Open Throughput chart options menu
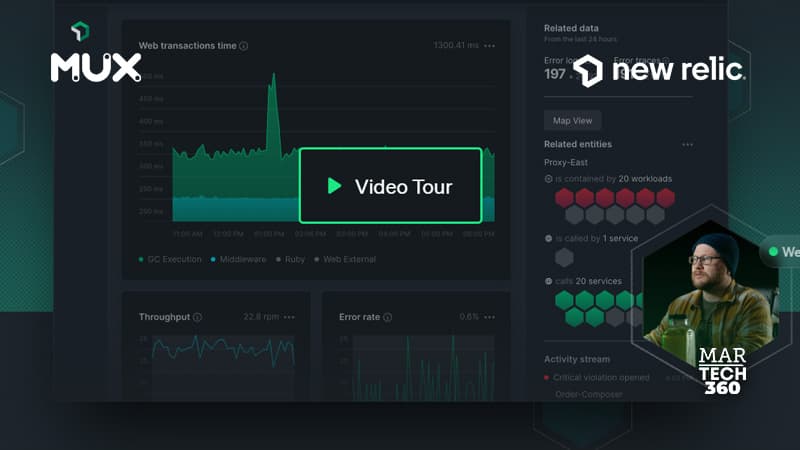The image size is (800, 450). [x=289, y=317]
